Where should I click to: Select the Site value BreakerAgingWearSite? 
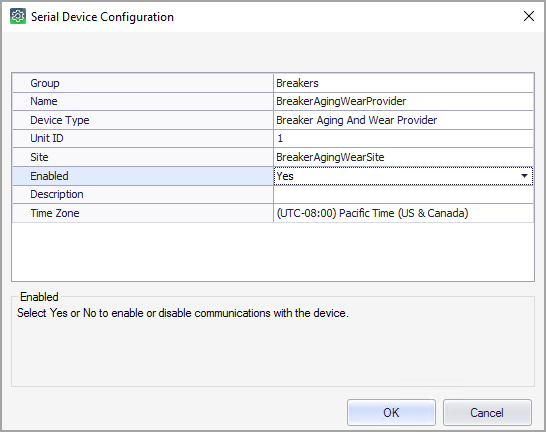point(403,157)
